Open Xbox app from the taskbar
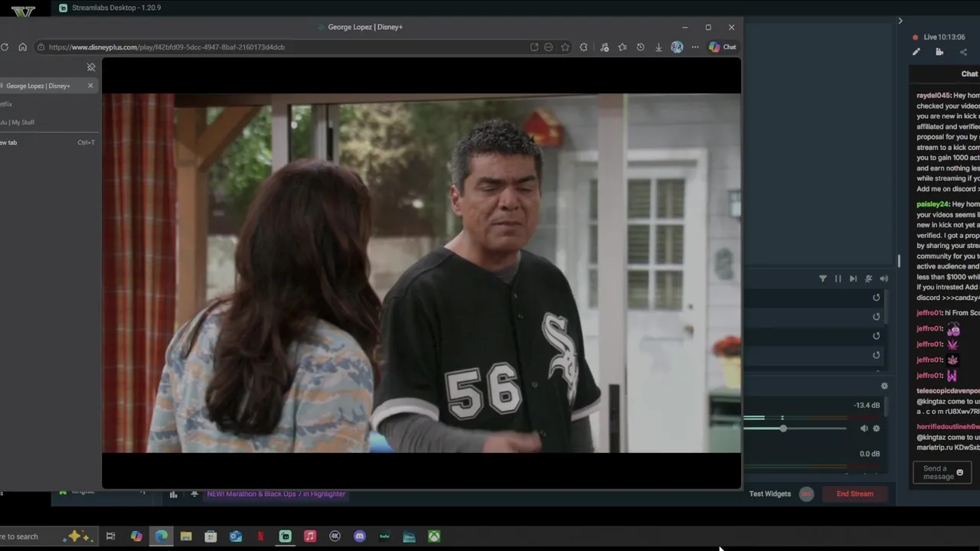Screen dimensions: 980x551 tap(434, 536)
